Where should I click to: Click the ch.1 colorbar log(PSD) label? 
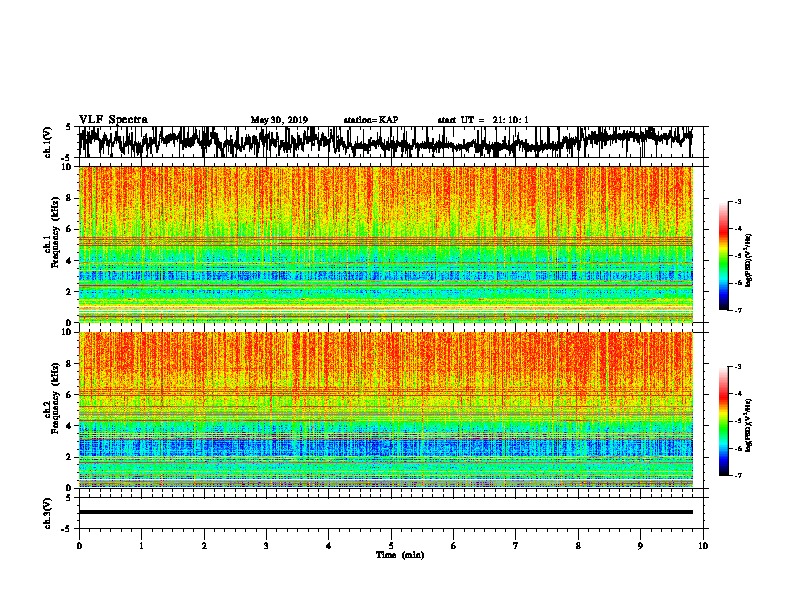point(748,261)
